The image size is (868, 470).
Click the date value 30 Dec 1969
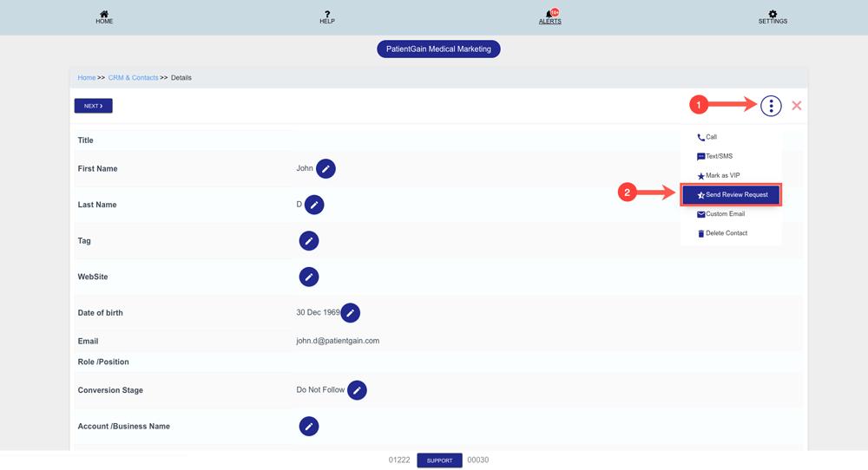pyautogui.click(x=318, y=312)
